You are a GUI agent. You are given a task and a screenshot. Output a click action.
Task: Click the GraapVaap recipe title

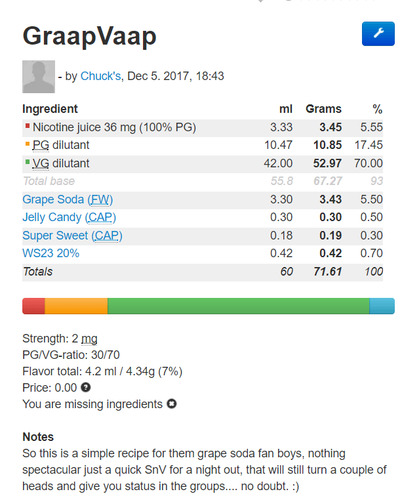[x=89, y=36]
